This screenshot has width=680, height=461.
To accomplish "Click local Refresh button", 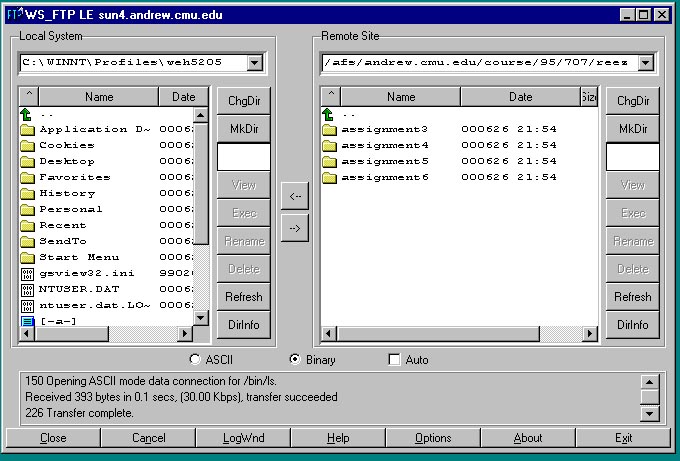I will point(244,297).
